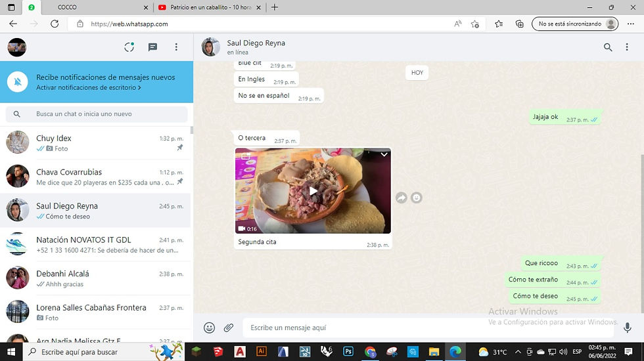Click the message text input box
This screenshot has height=361, width=644.
coord(427,328)
